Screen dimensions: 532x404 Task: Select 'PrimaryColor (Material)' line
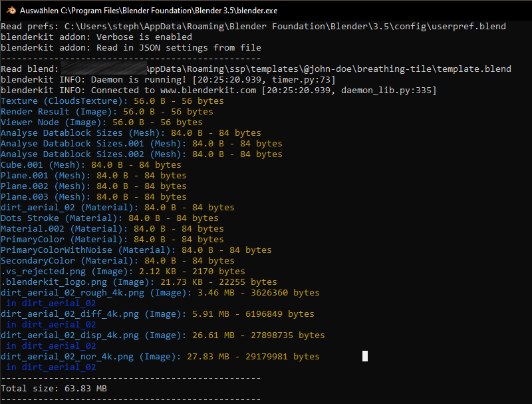click(x=112, y=240)
